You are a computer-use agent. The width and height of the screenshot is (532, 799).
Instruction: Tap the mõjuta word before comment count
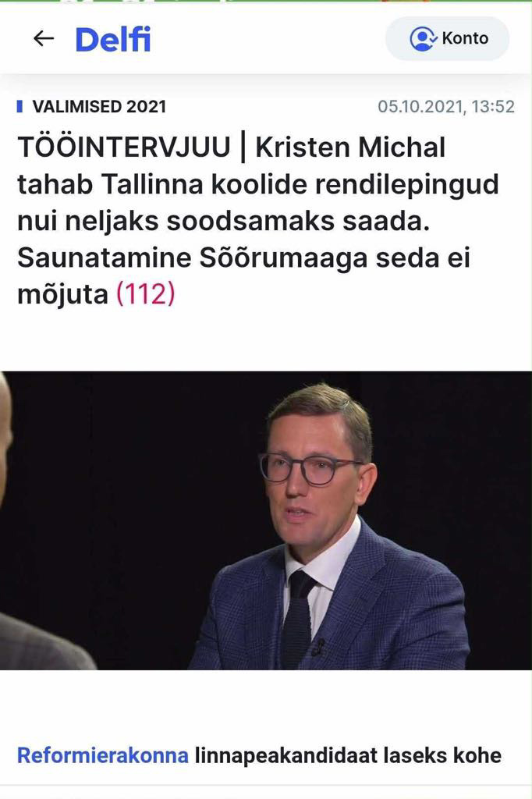pyautogui.click(x=62, y=294)
